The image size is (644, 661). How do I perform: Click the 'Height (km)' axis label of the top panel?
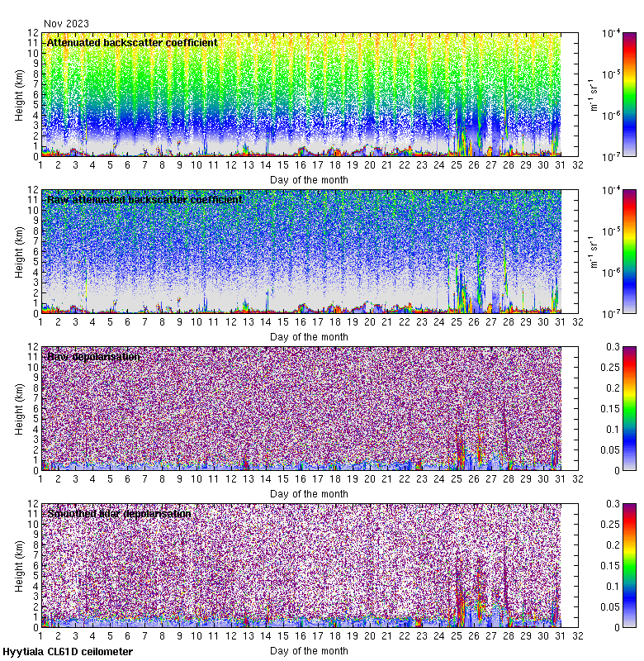[19, 95]
